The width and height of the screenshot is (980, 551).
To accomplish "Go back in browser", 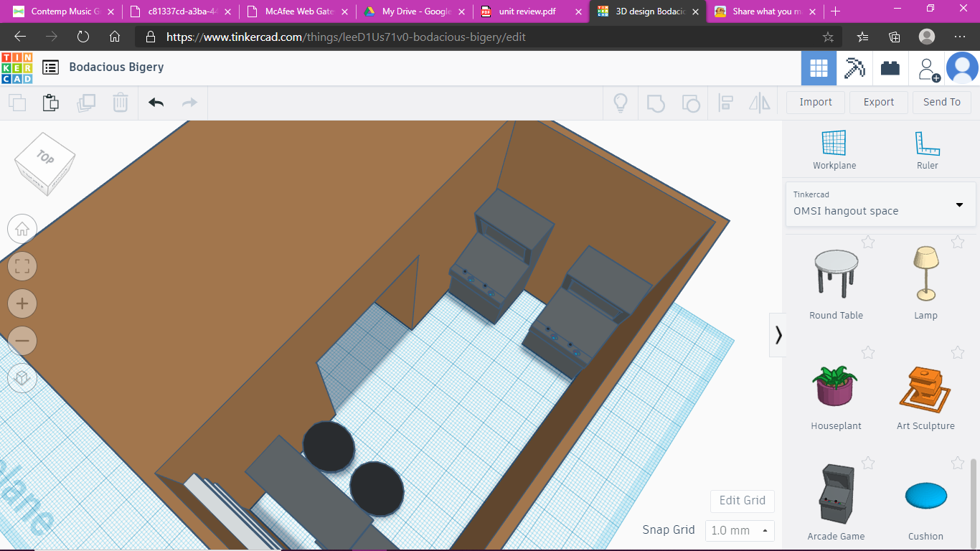I will (20, 37).
